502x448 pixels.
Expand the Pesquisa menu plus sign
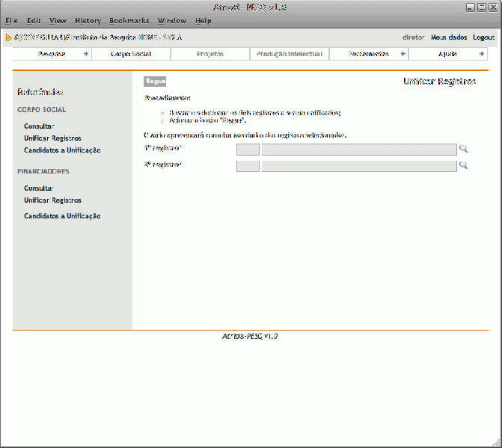tap(85, 54)
